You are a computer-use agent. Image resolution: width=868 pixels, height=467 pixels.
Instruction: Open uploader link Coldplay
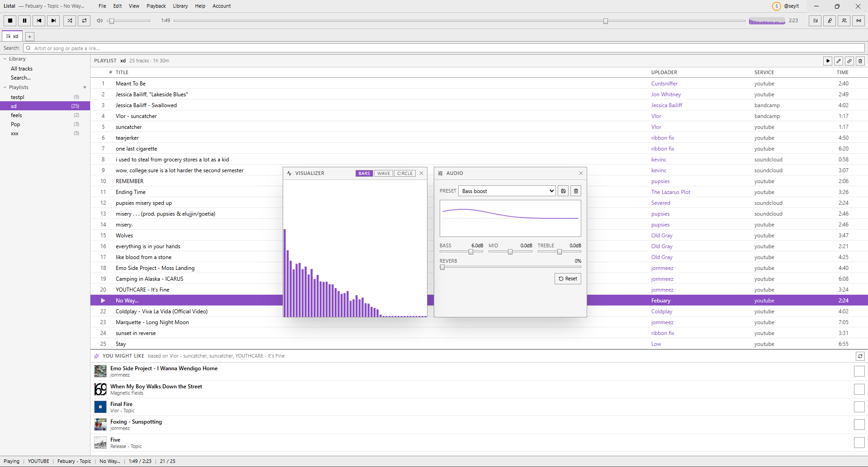(x=662, y=311)
